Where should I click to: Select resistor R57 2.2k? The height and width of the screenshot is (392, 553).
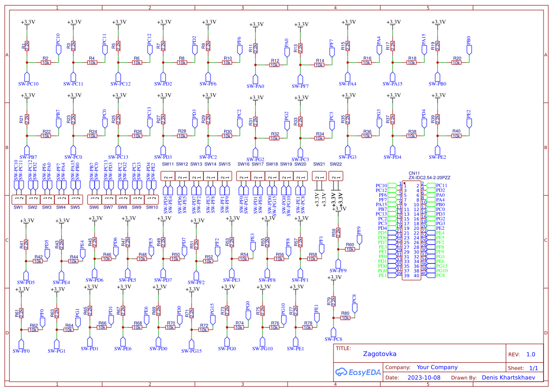click(300, 242)
